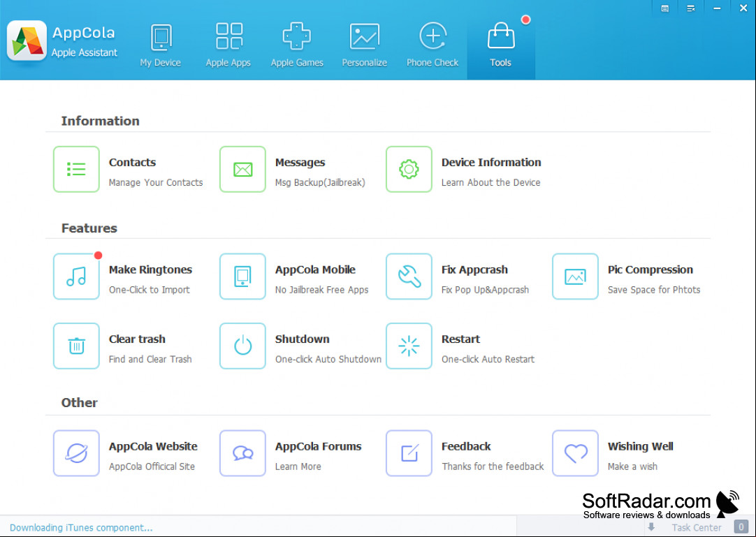756x537 pixels.
Task: Close the AppCola window
Action: tap(743, 8)
